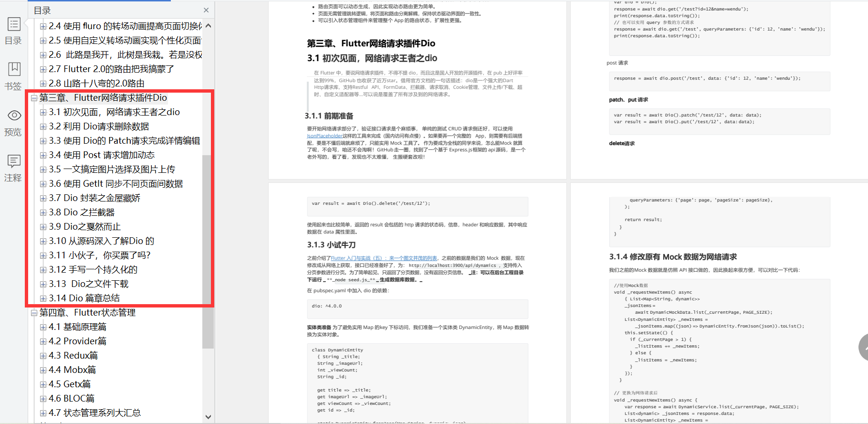Open the Flutter 入门与实战（五） hyperlink
The height and width of the screenshot is (424, 868).
384,258
